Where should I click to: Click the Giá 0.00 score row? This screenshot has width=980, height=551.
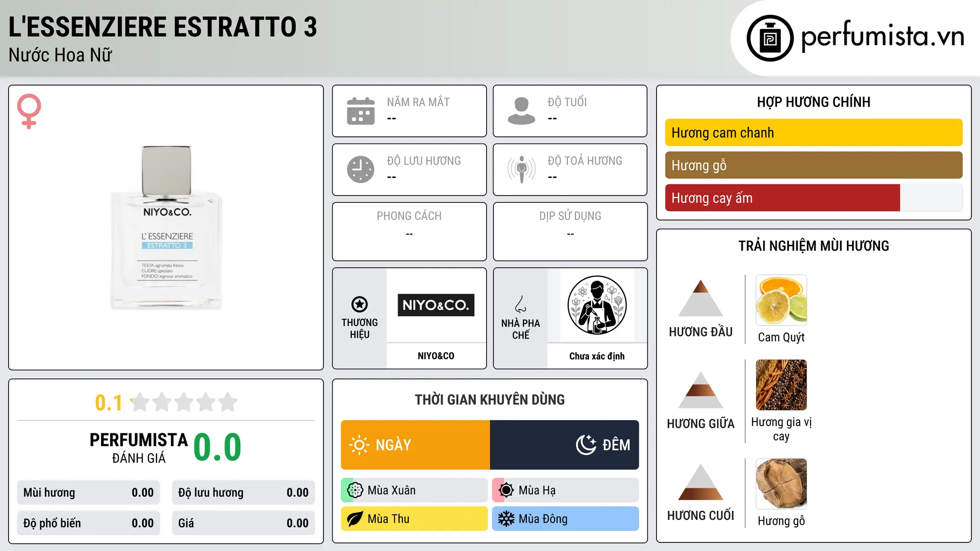[244, 523]
